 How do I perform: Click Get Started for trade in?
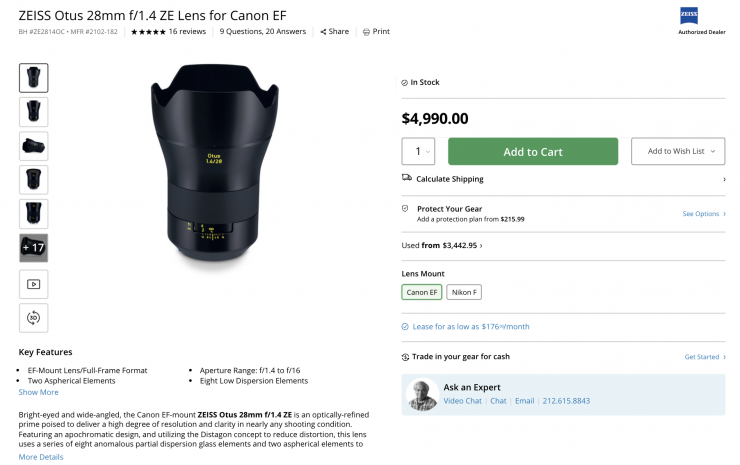(x=704, y=356)
